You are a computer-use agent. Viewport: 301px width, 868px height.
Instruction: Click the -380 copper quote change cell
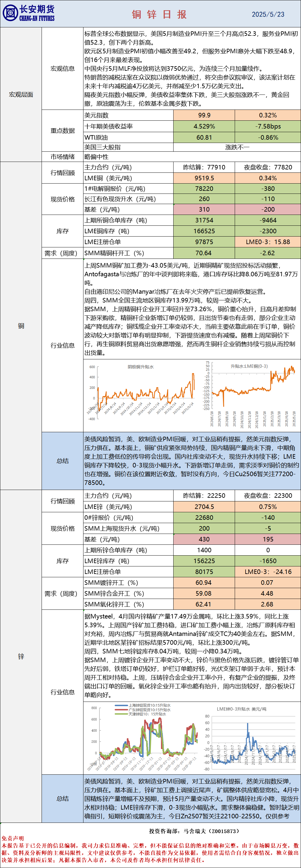point(268,189)
